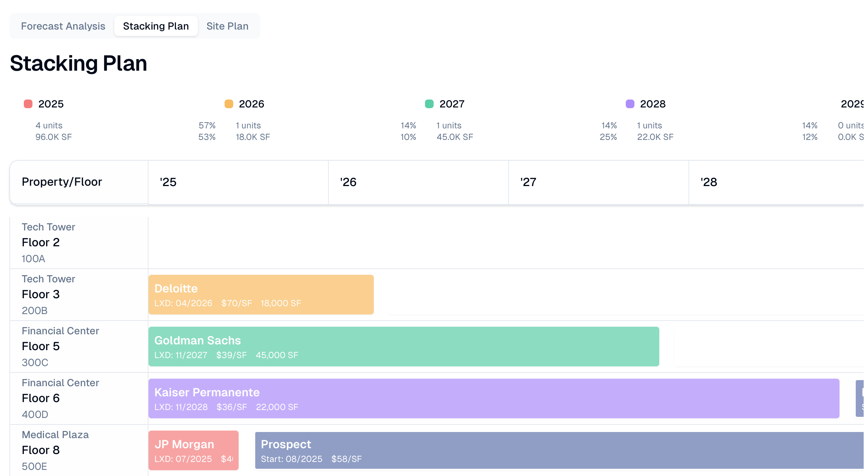
Task: Select the 2027 legend year label
Action: coord(452,104)
